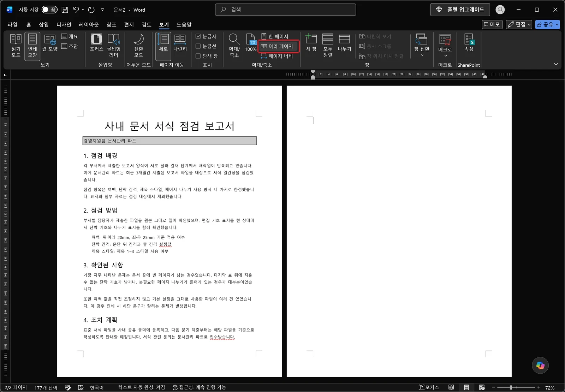The height and width of the screenshot is (392, 565).
Task: Enter Focus mode from ribbon (포커스)
Action: tap(96, 43)
